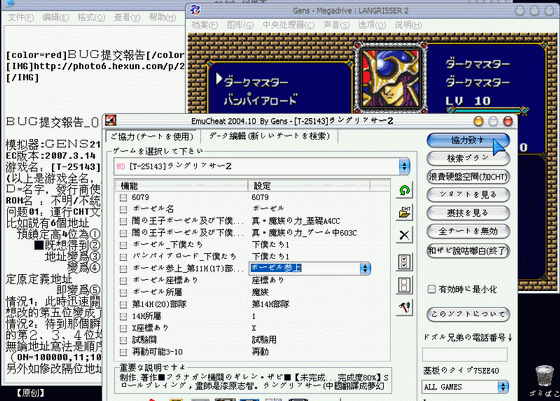This screenshot has height=401, width=560.
Task: Click the 全チートを無効 button
Action: (x=468, y=231)
